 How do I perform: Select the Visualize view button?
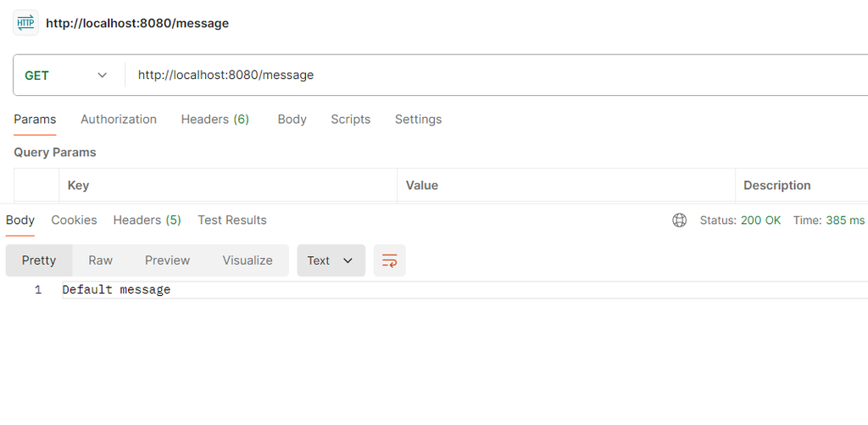248,260
